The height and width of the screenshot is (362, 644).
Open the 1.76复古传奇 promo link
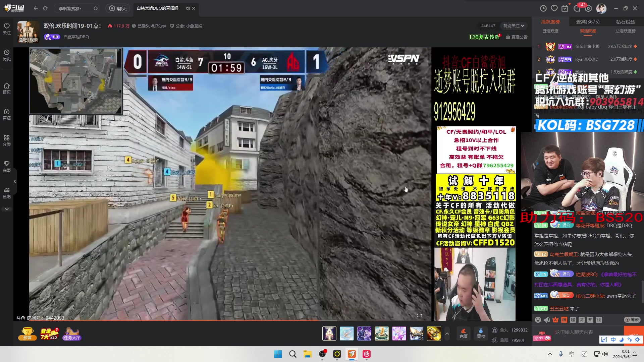[485, 37]
